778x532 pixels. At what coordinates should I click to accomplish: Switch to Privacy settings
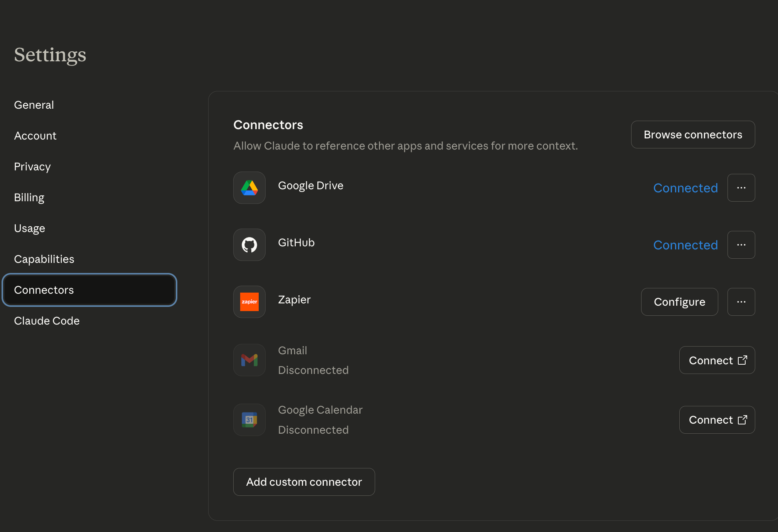point(32,167)
